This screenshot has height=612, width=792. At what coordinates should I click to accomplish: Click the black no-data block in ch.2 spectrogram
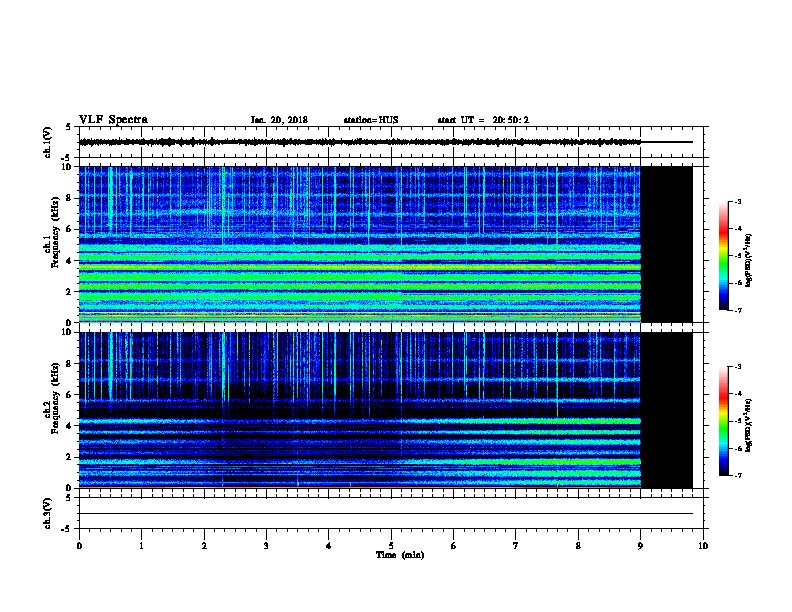point(667,410)
